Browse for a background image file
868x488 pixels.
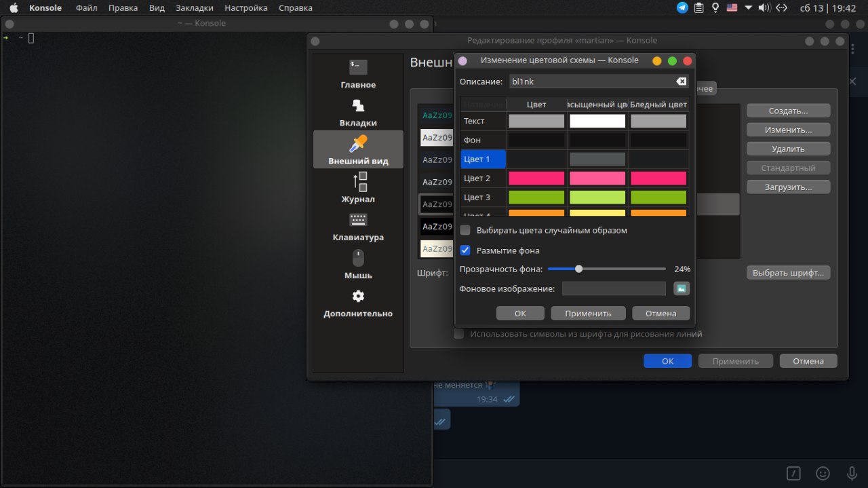(682, 288)
